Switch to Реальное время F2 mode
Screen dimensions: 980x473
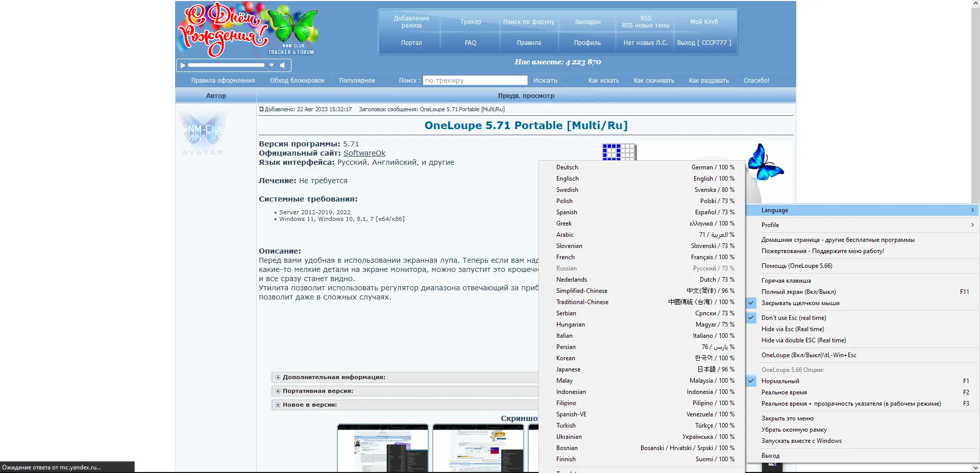[x=862, y=392]
